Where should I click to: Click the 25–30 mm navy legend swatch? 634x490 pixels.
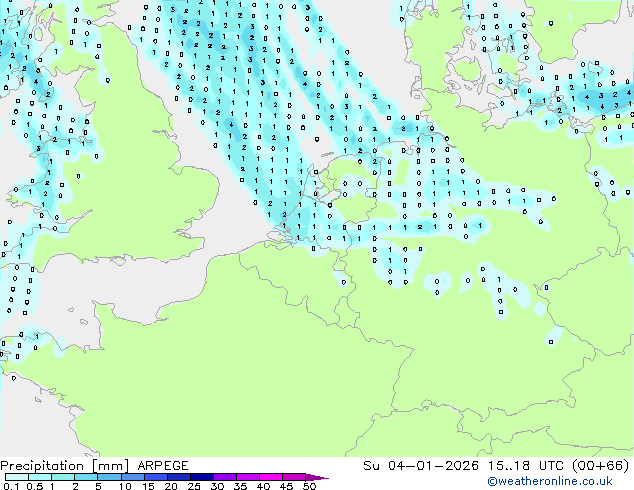(201, 477)
